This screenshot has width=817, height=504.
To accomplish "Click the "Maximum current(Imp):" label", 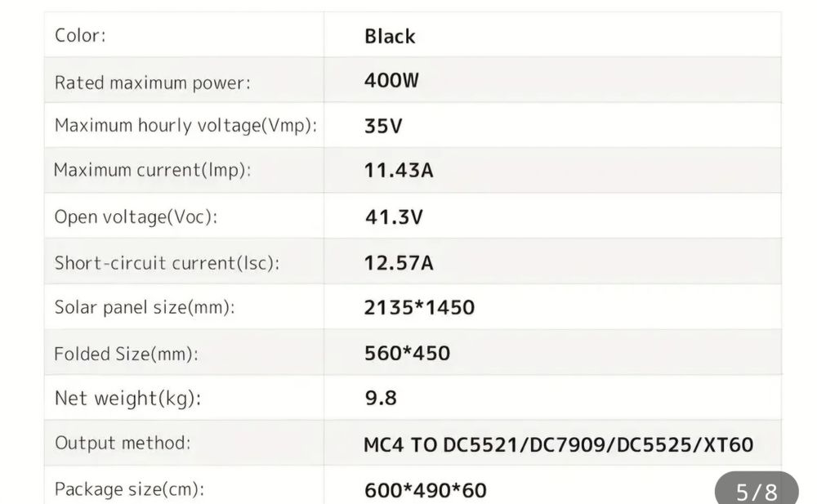I will 152,171.
